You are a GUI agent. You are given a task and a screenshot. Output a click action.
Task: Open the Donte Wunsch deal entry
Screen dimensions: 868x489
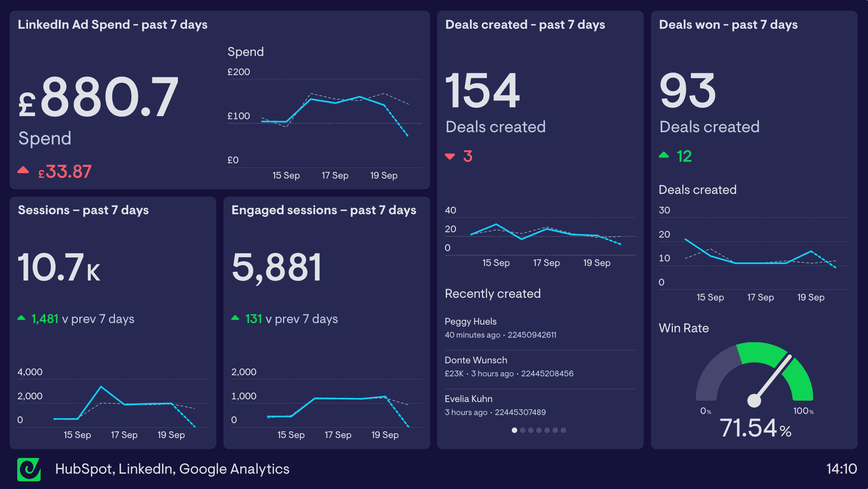(x=476, y=360)
